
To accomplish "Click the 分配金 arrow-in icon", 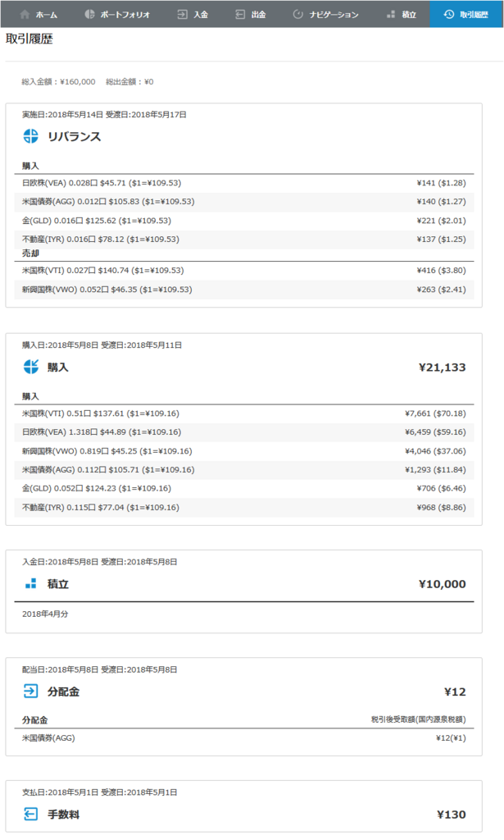I will 31,691.
